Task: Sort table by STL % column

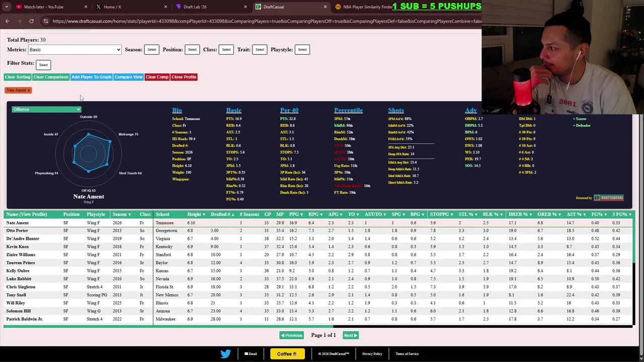Action: coord(468,214)
